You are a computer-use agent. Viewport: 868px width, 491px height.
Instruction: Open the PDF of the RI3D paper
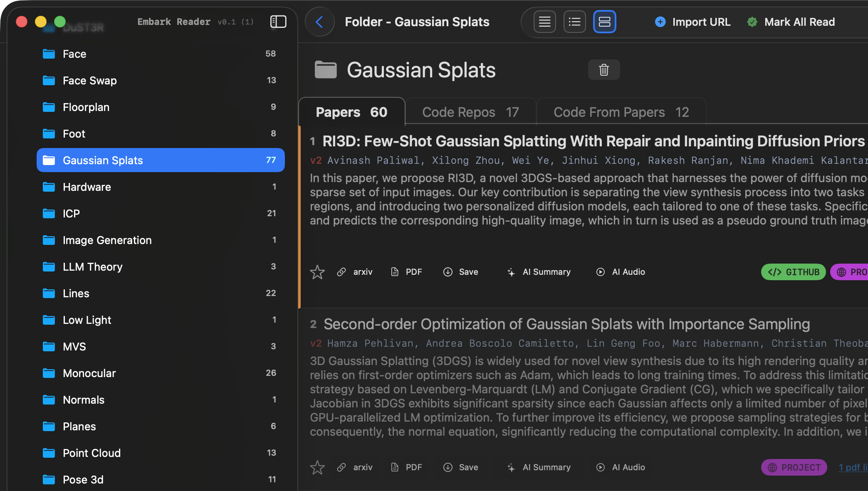[x=407, y=272]
